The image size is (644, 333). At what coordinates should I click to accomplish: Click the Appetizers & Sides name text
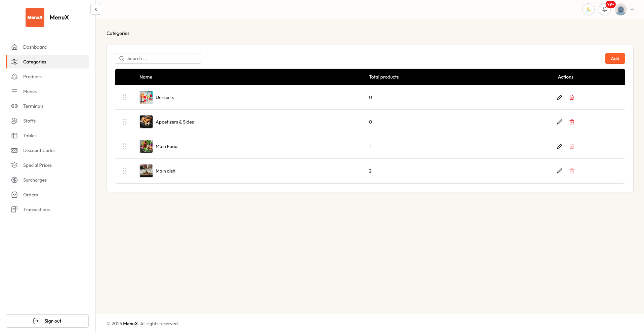175,122
